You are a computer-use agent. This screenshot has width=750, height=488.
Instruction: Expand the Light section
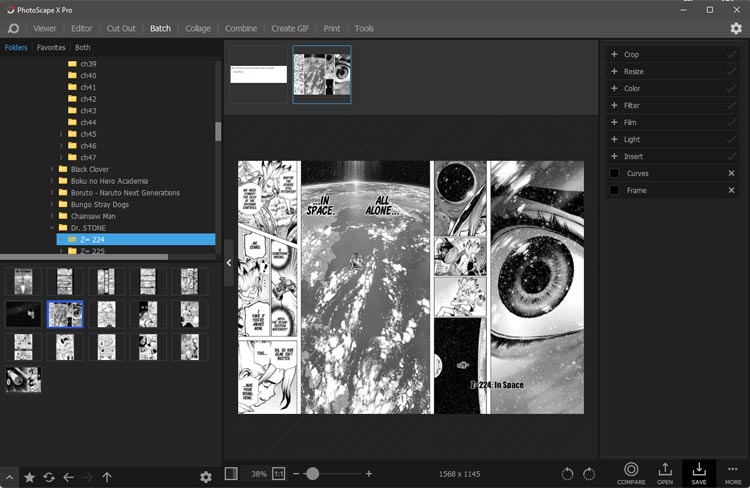point(614,139)
